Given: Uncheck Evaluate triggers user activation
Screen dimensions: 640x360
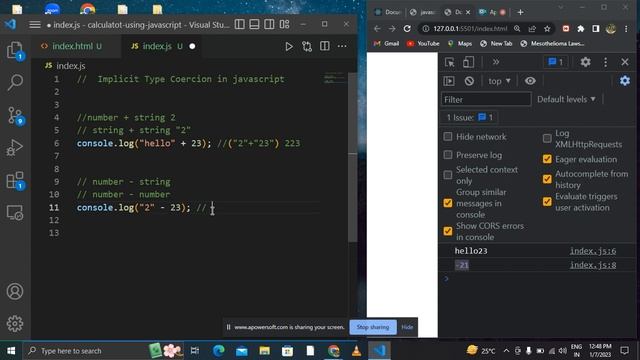Looking at the screenshot, I should [x=547, y=202].
